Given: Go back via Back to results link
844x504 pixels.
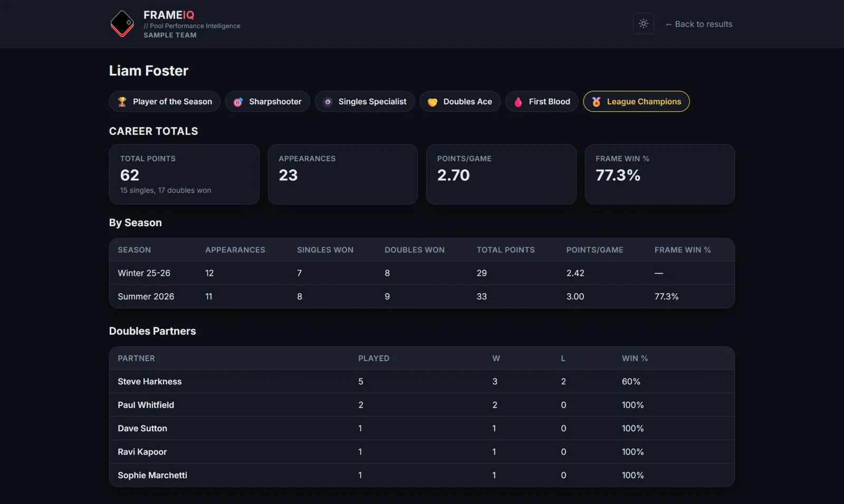Looking at the screenshot, I should click(x=698, y=24).
